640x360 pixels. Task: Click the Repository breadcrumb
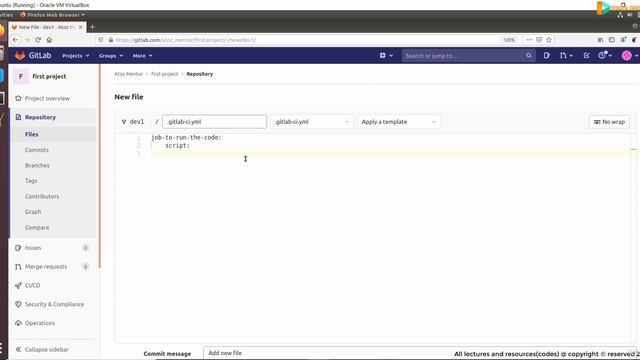(200, 74)
